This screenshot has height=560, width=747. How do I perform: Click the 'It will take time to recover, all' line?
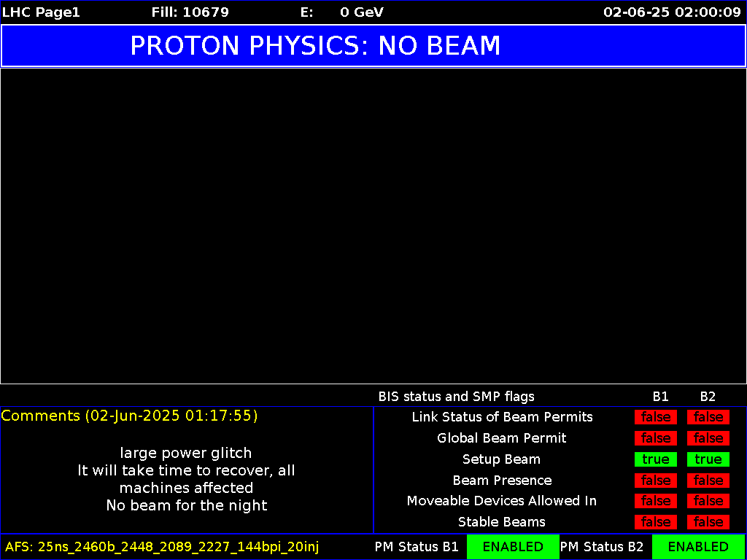(x=186, y=470)
